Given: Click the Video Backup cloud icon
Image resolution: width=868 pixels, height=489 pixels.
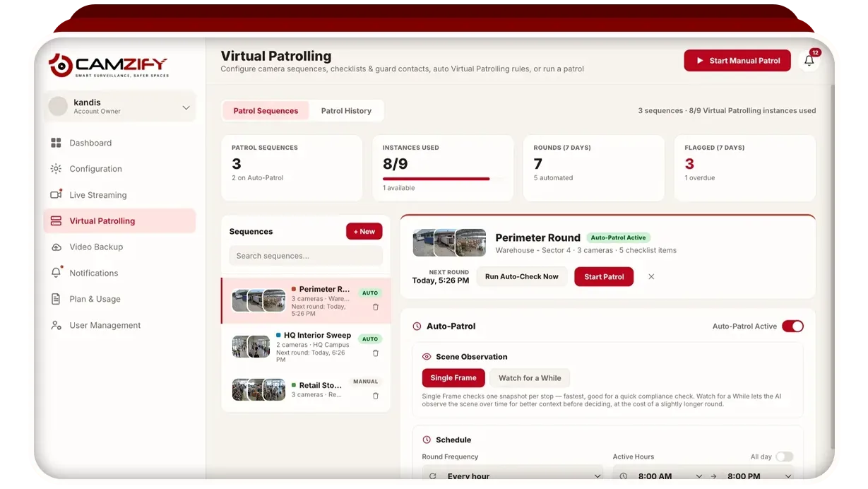Looking at the screenshot, I should pos(56,247).
